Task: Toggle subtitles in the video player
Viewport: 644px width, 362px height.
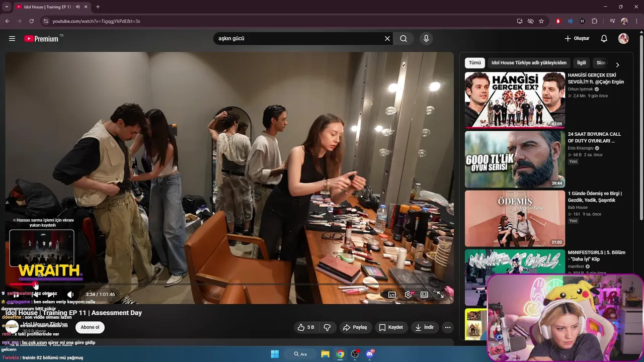Action: (392, 295)
